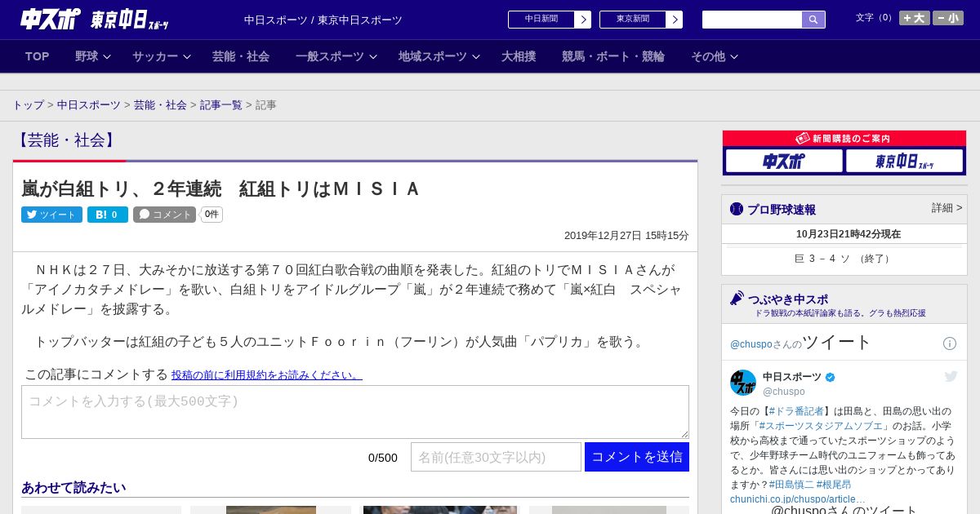
Task: Click 芸能・社会 breadcrumb link
Action: [x=160, y=105]
